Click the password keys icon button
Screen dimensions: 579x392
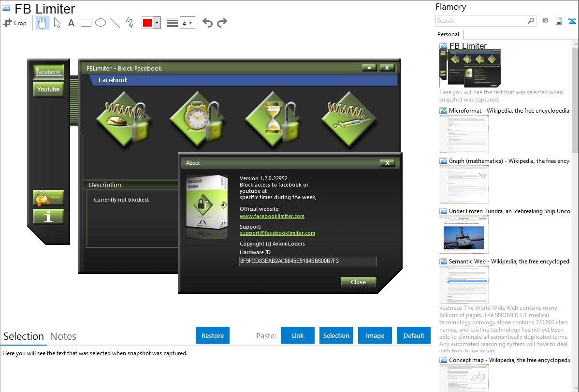click(48, 198)
